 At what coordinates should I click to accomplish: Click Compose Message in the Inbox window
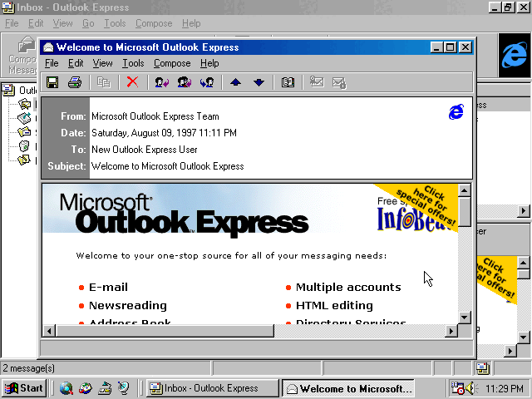click(x=22, y=56)
